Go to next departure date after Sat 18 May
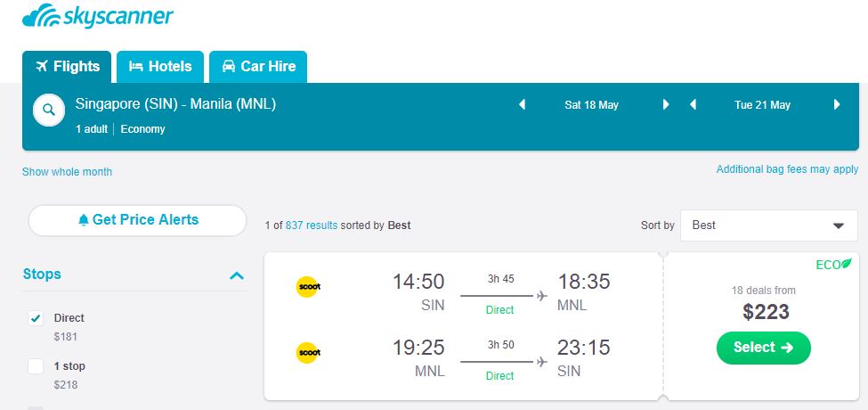The height and width of the screenshot is (410, 868). click(x=665, y=105)
